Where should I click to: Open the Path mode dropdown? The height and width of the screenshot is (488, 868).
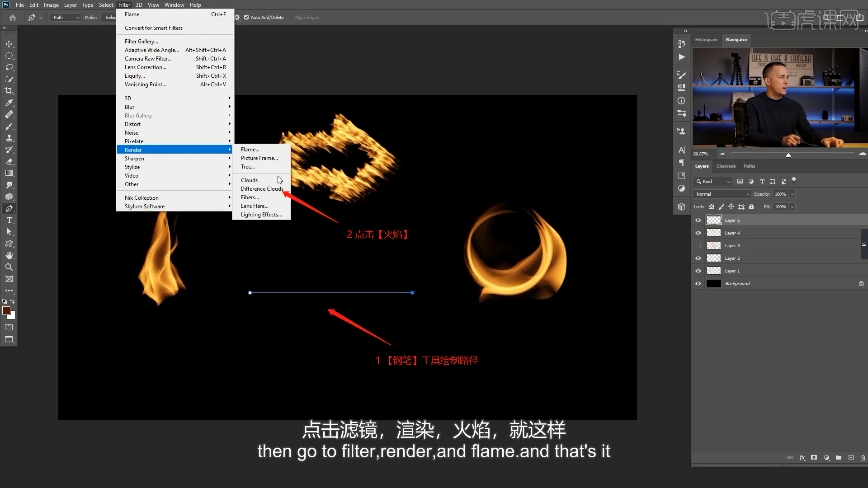pos(66,18)
